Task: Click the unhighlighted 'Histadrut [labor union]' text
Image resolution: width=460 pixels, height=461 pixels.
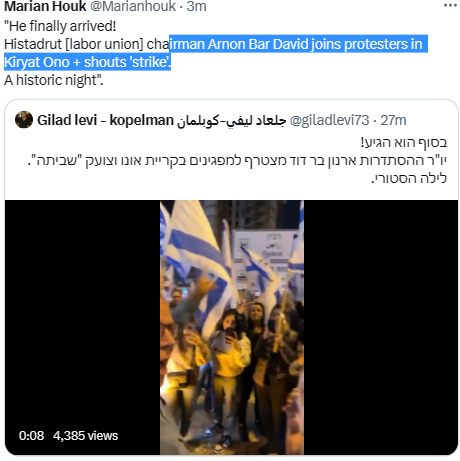Action: point(74,44)
